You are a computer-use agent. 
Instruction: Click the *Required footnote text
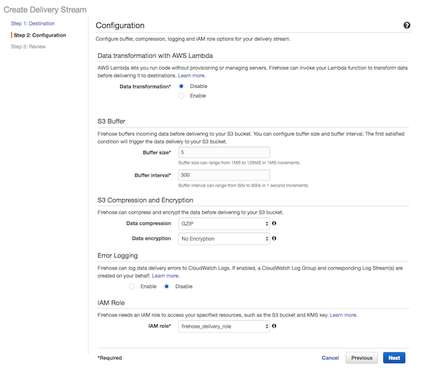(x=110, y=358)
